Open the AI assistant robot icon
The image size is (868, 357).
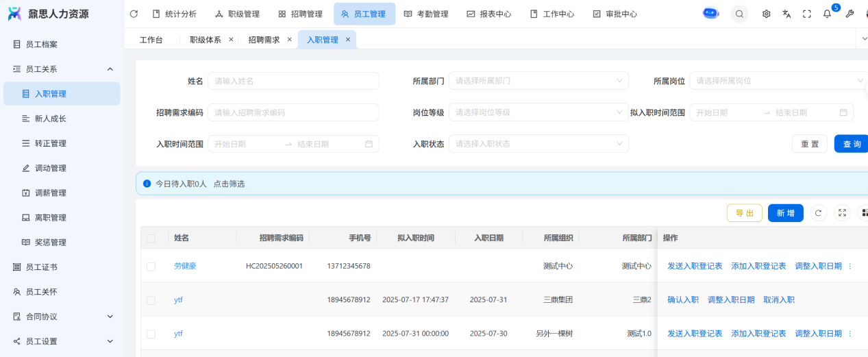pyautogui.click(x=710, y=14)
